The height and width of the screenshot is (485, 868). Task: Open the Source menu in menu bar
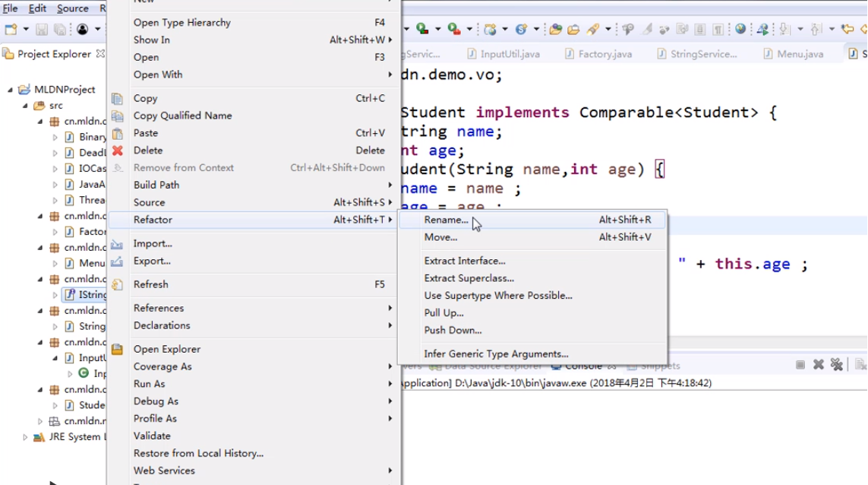coord(72,8)
